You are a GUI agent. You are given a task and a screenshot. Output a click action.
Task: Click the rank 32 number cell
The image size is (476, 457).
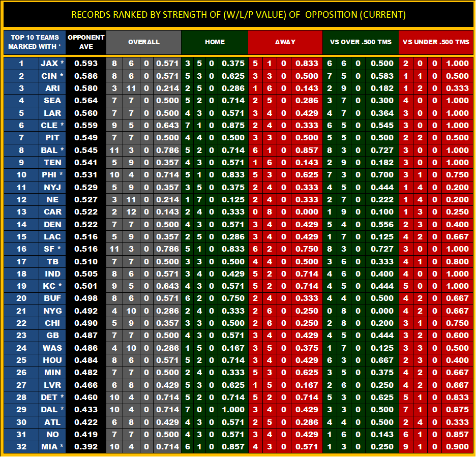point(21,447)
